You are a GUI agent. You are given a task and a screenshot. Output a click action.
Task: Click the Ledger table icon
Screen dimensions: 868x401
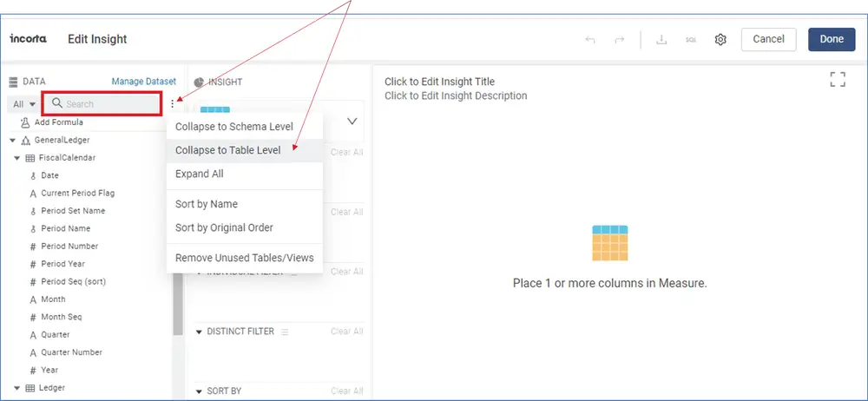point(30,388)
